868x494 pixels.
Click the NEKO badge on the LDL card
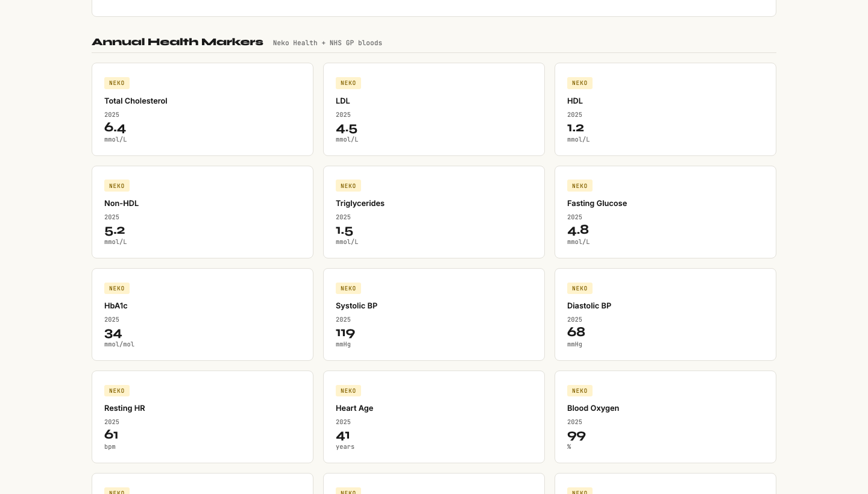point(348,83)
